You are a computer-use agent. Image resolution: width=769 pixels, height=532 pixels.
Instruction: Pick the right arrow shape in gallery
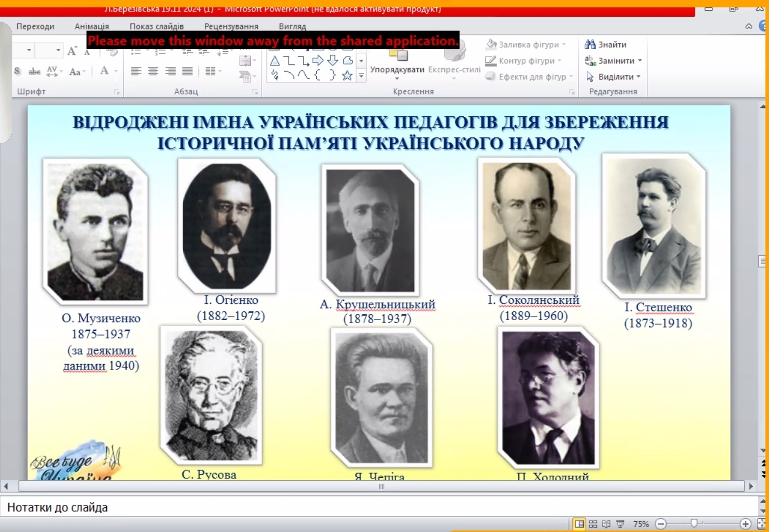click(x=318, y=61)
